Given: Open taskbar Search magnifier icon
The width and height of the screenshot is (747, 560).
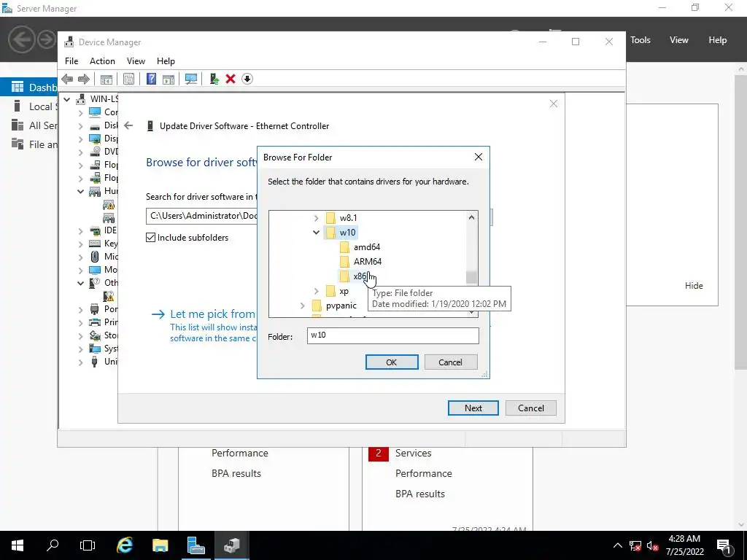Looking at the screenshot, I should 53,545.
